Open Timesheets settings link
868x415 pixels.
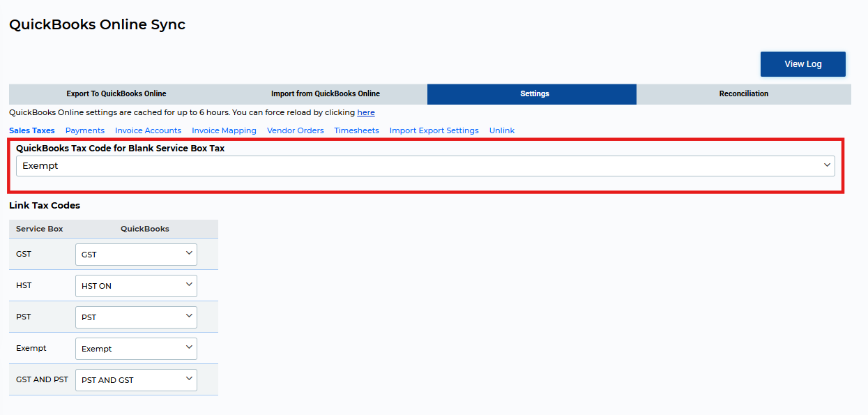point(356,130)
